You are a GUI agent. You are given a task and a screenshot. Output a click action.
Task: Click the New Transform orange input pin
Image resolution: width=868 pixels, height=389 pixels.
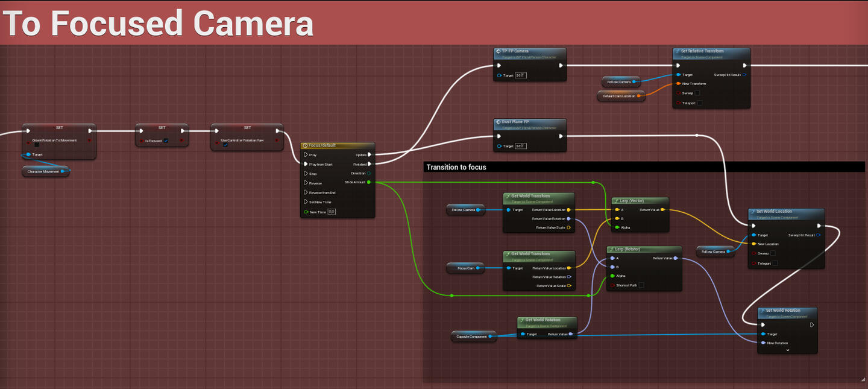pyautogui.click(x=678, y=84)
